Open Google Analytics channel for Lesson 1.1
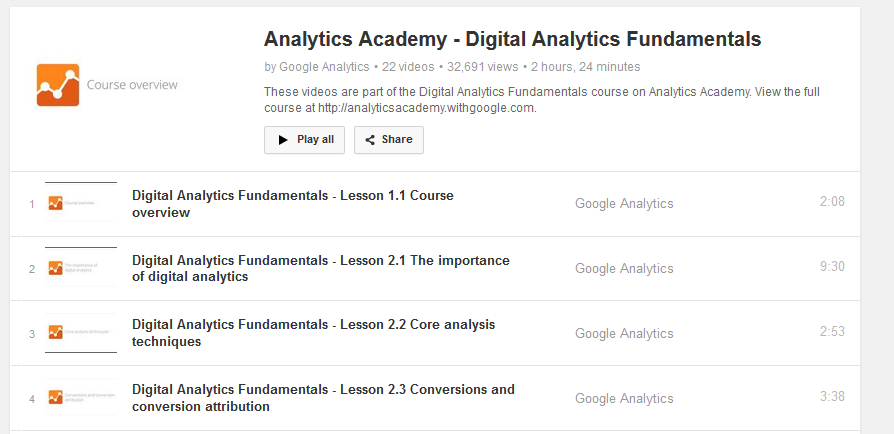 click(624, 203)
